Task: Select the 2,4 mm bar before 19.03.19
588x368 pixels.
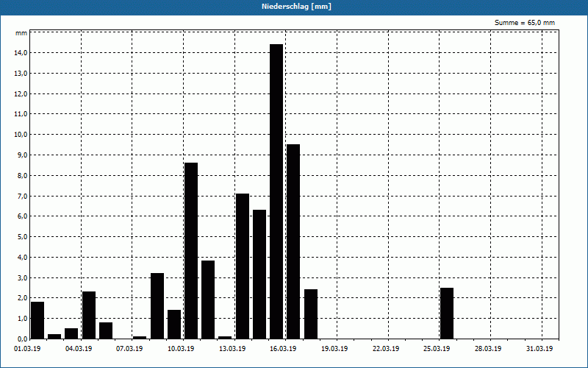Action: click(311, 314)
